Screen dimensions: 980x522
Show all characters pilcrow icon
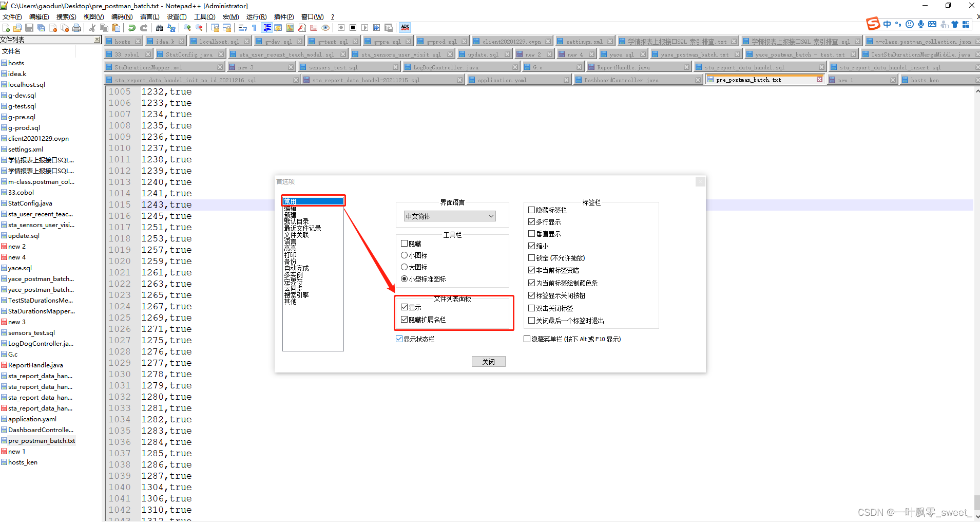point(255,28)
